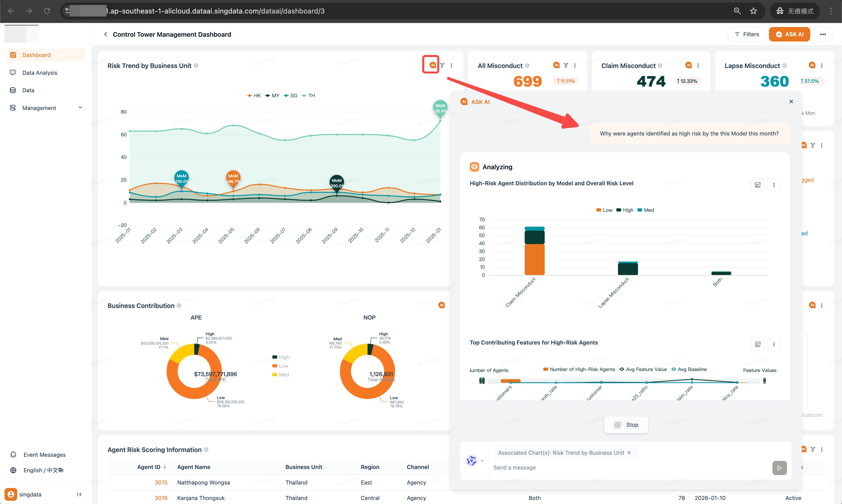
Task: Click send message arrow button
Action: coord(779,468)
